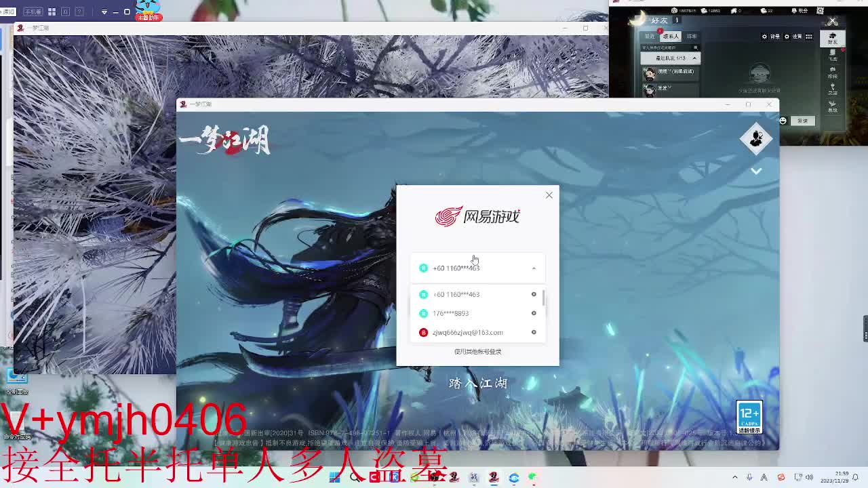The image size is (868, 488).
Task: Open fourth item in friends right sidebar
Action: point(833,89)
